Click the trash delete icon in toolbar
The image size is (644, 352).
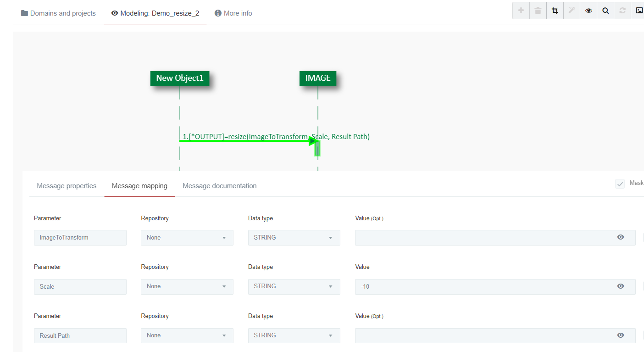pyautogui.click(x=538, y=11)
